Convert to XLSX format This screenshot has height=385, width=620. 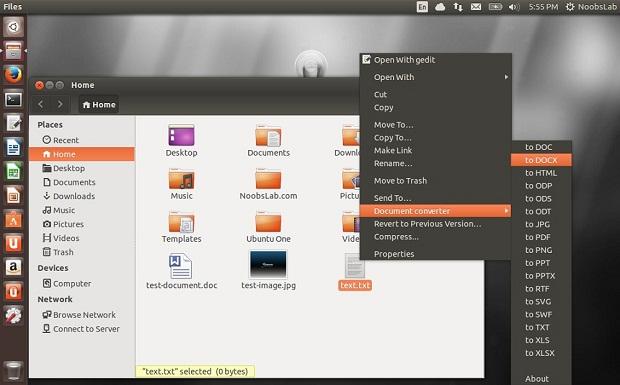[x=541, y=353]
